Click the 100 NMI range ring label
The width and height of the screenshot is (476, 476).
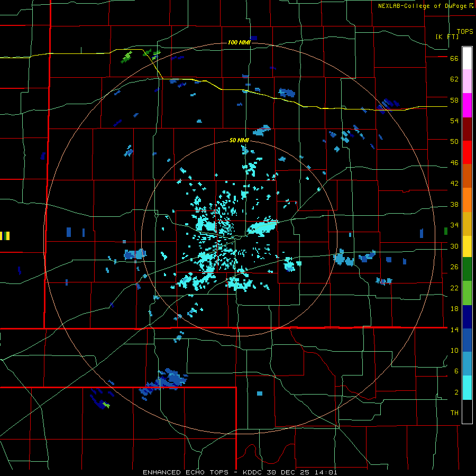tap(239, 42)
